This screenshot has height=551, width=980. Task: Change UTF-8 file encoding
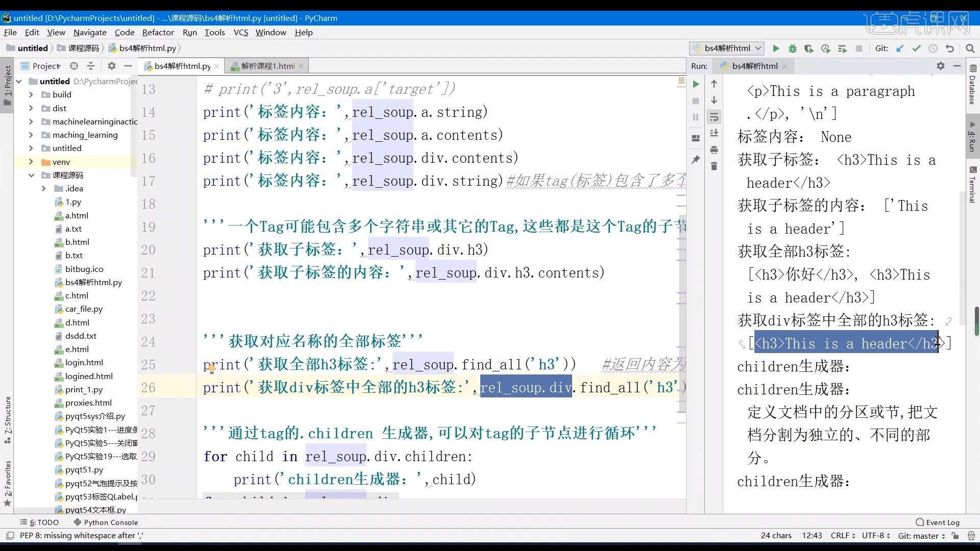point(876,536)
